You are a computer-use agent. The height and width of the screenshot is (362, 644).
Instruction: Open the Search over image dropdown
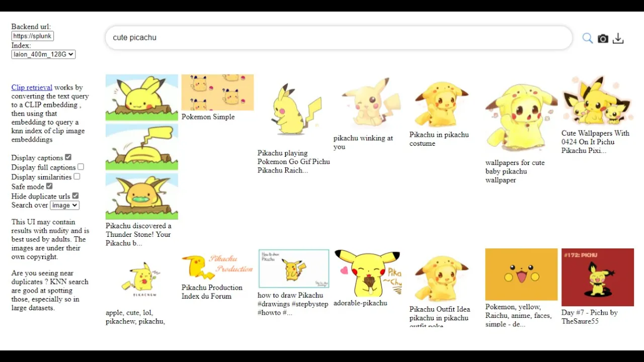(x=64, y=205)
